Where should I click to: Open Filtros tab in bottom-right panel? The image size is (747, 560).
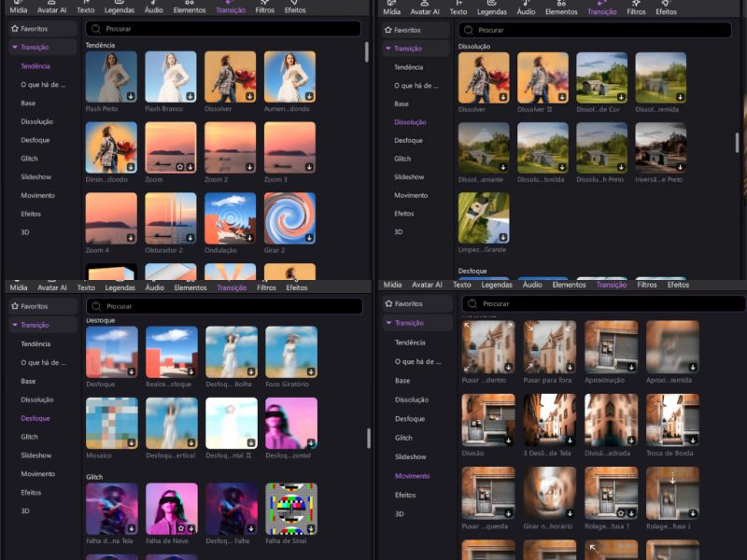pos(647,285)
